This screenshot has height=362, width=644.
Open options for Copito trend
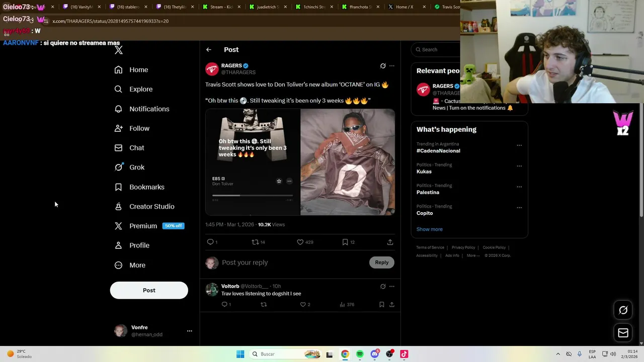tap(519, 207)
